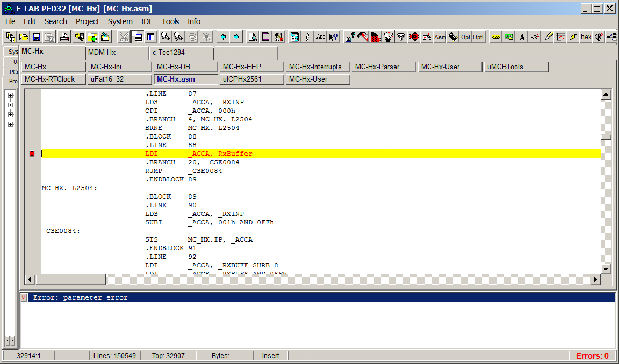Click the page with magnifier preview icon
Screen dimensions: 619x364
tap(253, 37)
